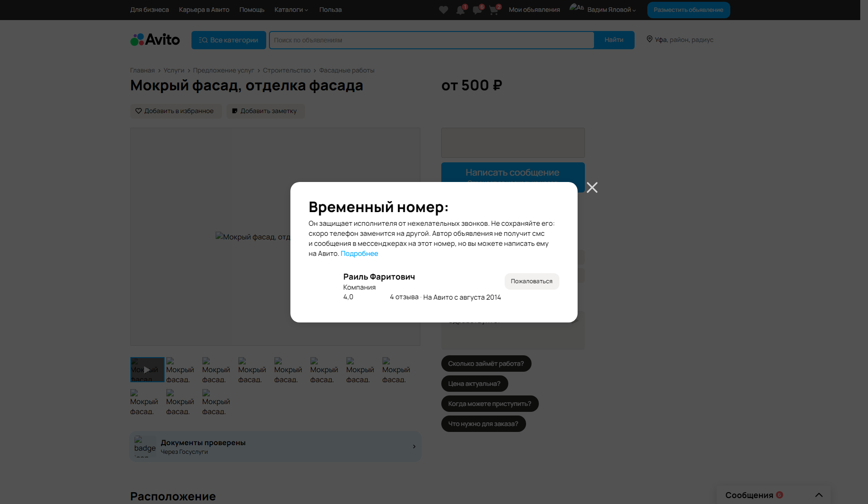Image resolution: width=868 pixels, height=504 pixels.
Task: Open the shopping cart icon
Action: pyautogui.click(x=494, y=10)
